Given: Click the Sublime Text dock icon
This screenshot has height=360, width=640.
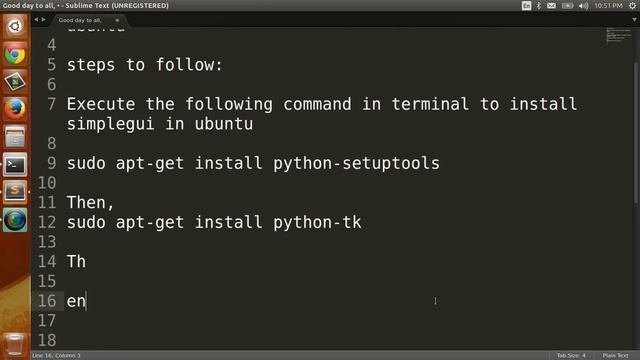Looking at the screenshot, I should 15,192.
